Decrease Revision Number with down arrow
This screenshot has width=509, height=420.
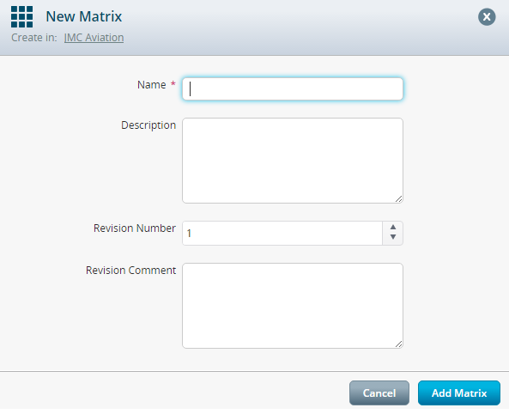(x=393, y=237)
